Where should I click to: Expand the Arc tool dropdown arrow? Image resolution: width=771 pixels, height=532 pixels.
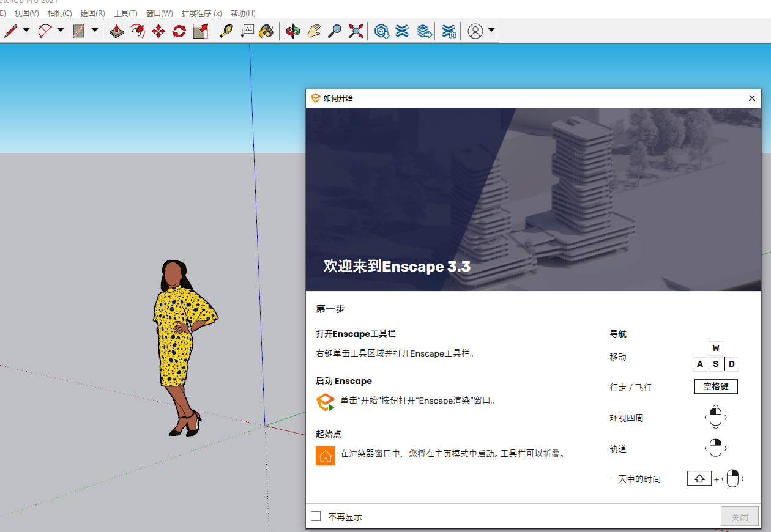pos(61,30)
